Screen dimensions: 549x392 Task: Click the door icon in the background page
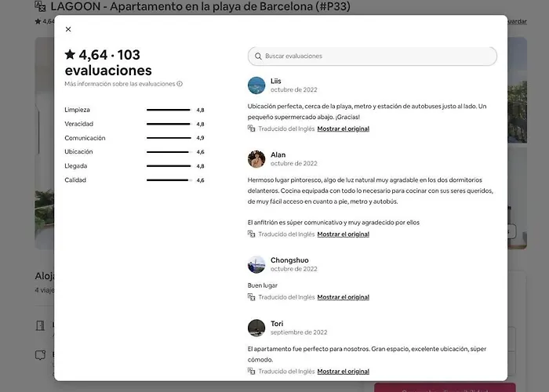pos(40,325)
